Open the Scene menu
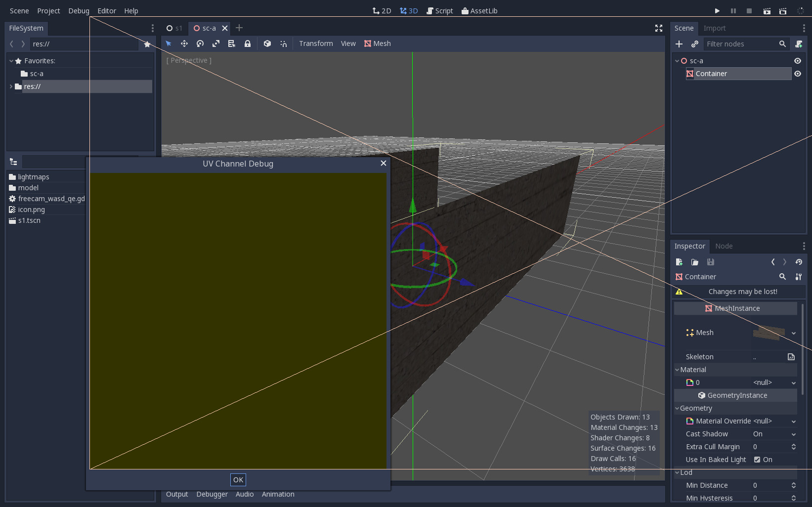812x507 pixels. pyautogui.click(x=19, y=11)
